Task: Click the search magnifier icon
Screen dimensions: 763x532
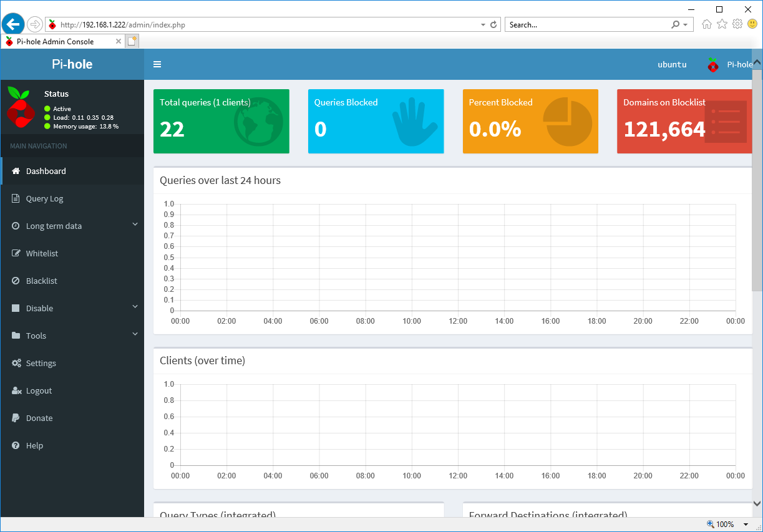Action: (x=676, y=25)
